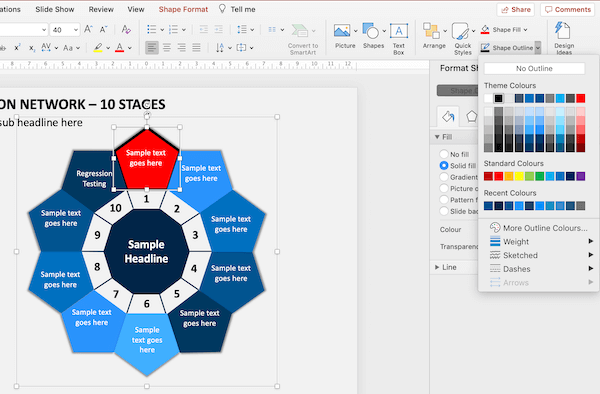Viewport: 600px width, 394px height.
Task: Justify text alignment
Action: (x=196, y=47)
